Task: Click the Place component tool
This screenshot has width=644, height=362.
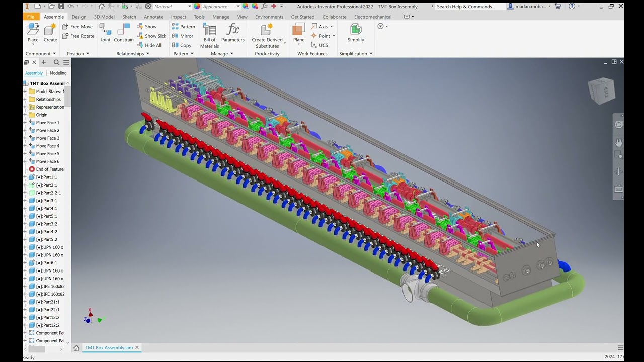Action: [33, 33]
